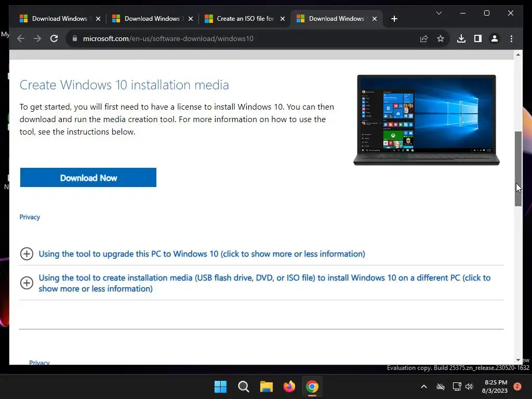Screen dimensions: 532x399
Task: Open the Chrome three-dot menu
Action: [511, 38]
